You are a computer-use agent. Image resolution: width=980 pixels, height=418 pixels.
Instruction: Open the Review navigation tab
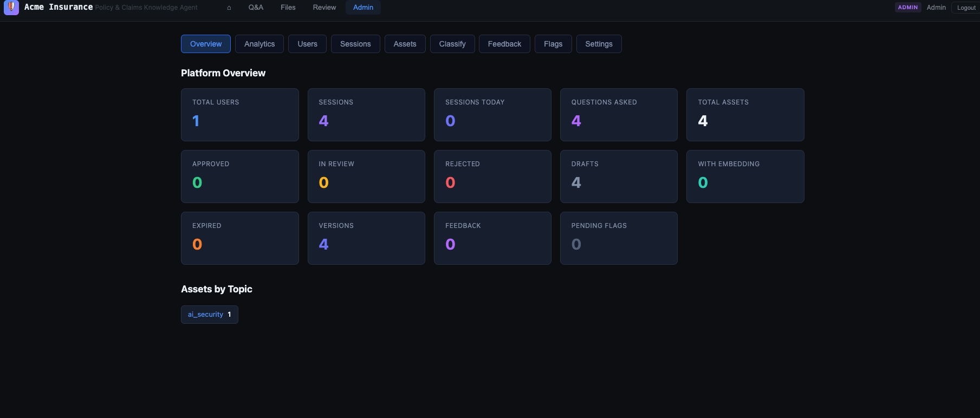click(x=324, y=8)
